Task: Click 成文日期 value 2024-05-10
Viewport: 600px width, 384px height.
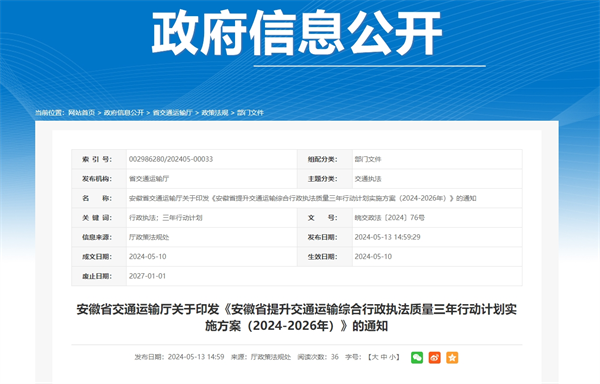Action: tap(147, 257)
